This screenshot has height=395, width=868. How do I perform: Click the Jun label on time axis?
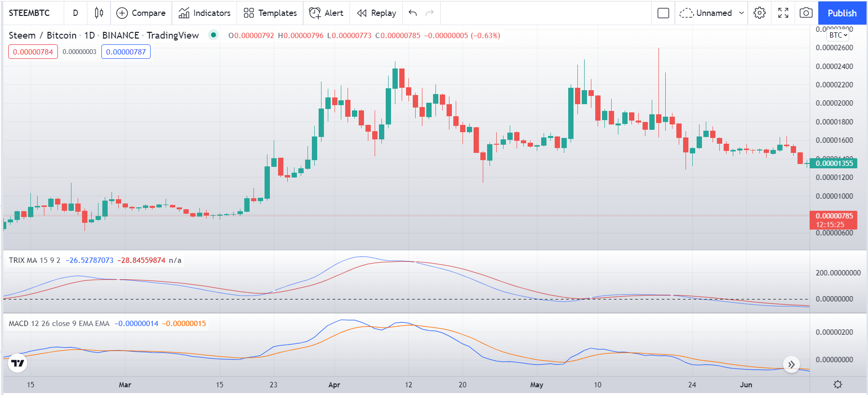pos(746,385)
